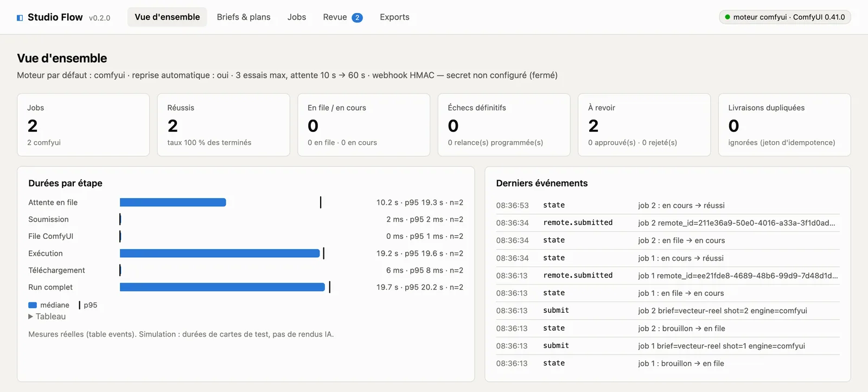
Task: Select the Jobs summary card
Action: click(84, 125)
